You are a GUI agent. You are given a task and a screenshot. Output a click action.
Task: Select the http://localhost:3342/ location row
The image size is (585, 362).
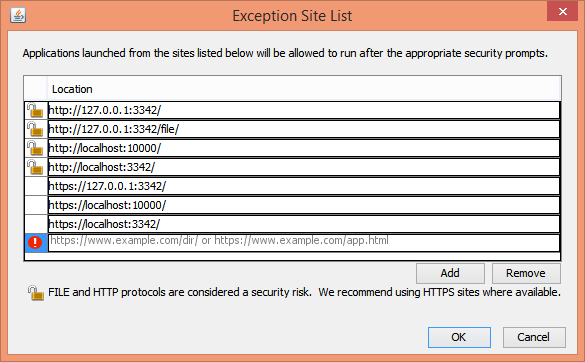pos(304,168)
